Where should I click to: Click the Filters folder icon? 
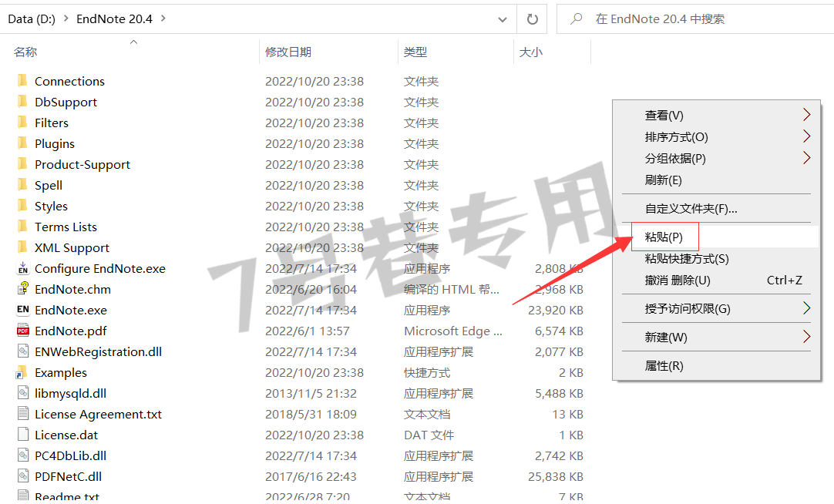pyautogui.click(x=22, y=123)
